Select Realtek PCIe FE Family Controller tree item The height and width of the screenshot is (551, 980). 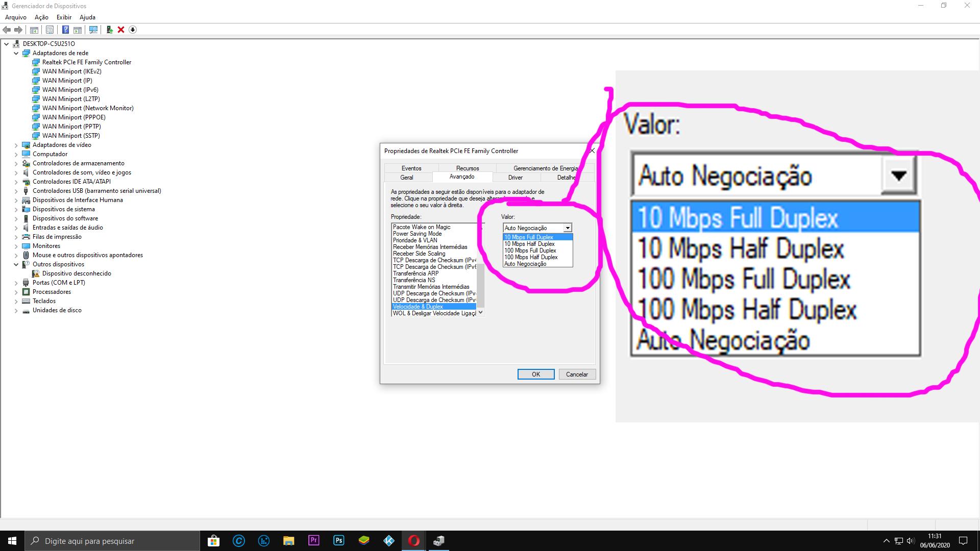[x=87, y=62]
